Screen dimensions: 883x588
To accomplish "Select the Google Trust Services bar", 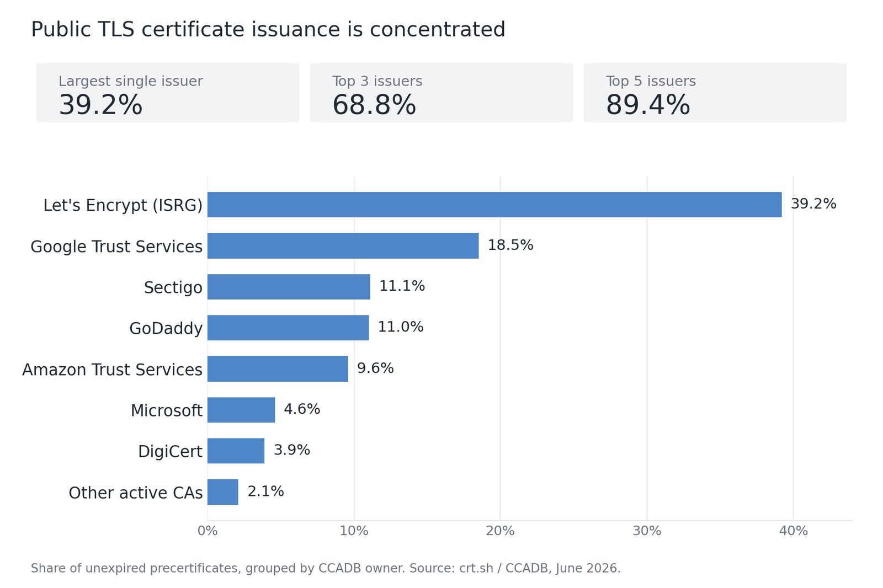I will point(343,245).
